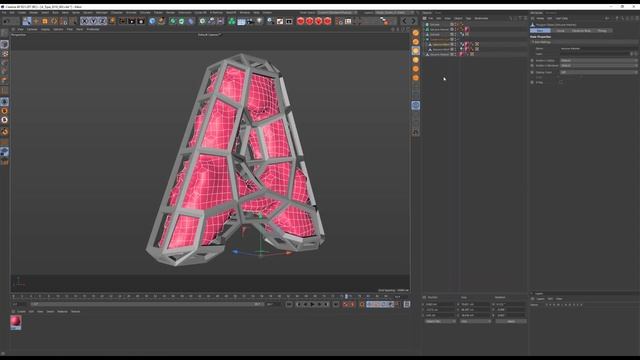The height and width of the screenshot is (360, 640).
Task: Click the Make Editable icon in left palette
Action: 4,33
